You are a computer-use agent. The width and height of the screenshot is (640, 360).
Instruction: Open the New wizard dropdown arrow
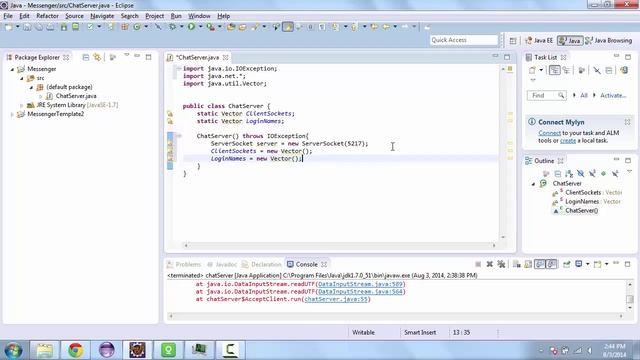point(17,27)
